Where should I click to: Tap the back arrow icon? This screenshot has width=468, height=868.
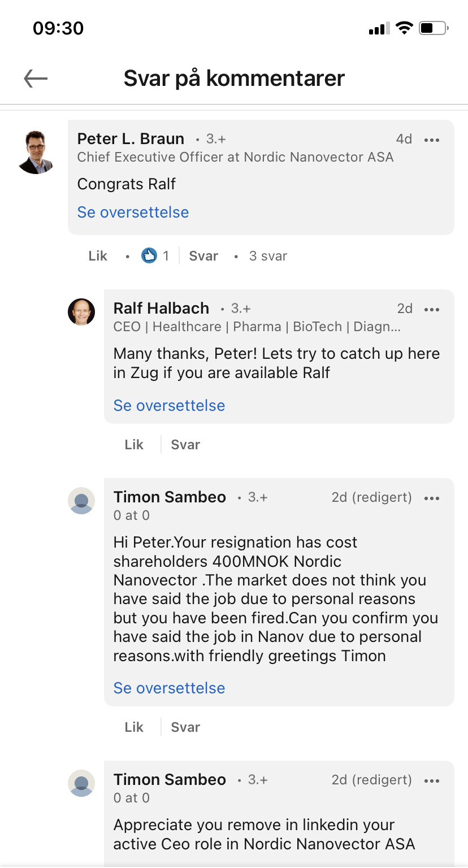tap(36, 79)
